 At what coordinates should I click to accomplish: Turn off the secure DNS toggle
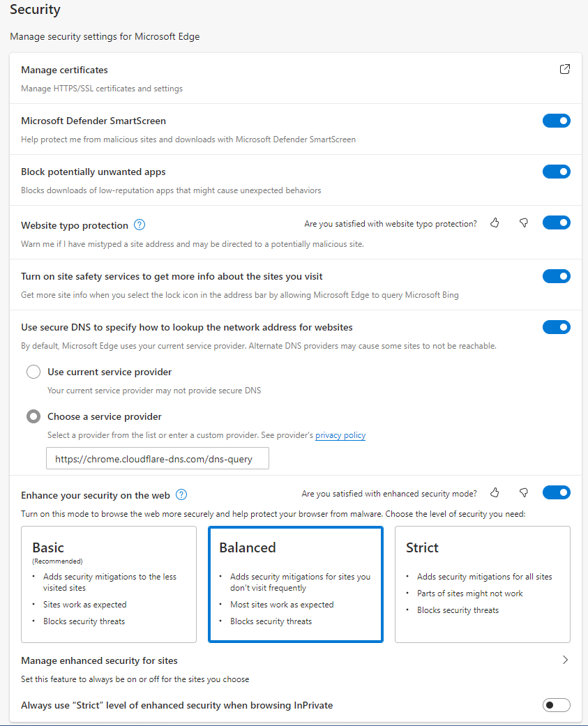pos(556,326)
